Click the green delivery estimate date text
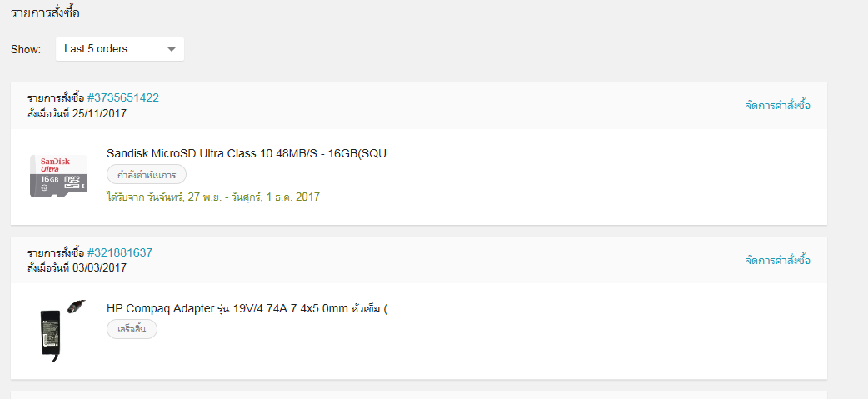 (x=213, y=197)
